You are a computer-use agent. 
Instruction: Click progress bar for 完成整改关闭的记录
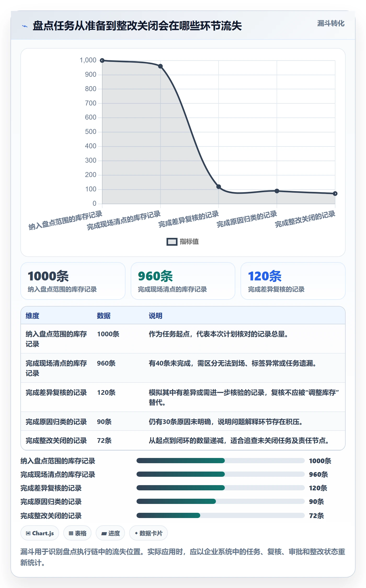[220, 515]
